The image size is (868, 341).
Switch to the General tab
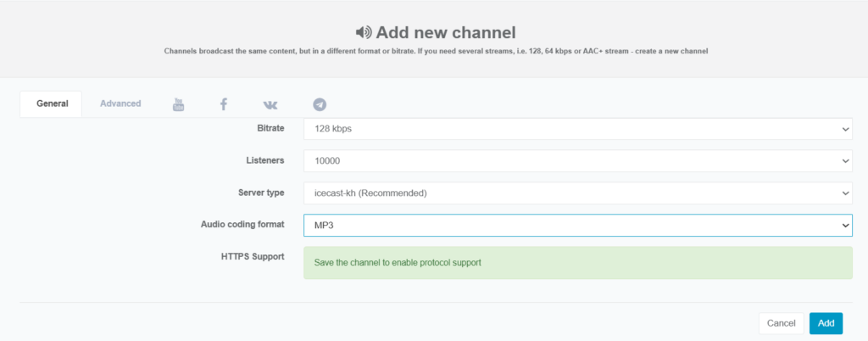tap(52, 103)
